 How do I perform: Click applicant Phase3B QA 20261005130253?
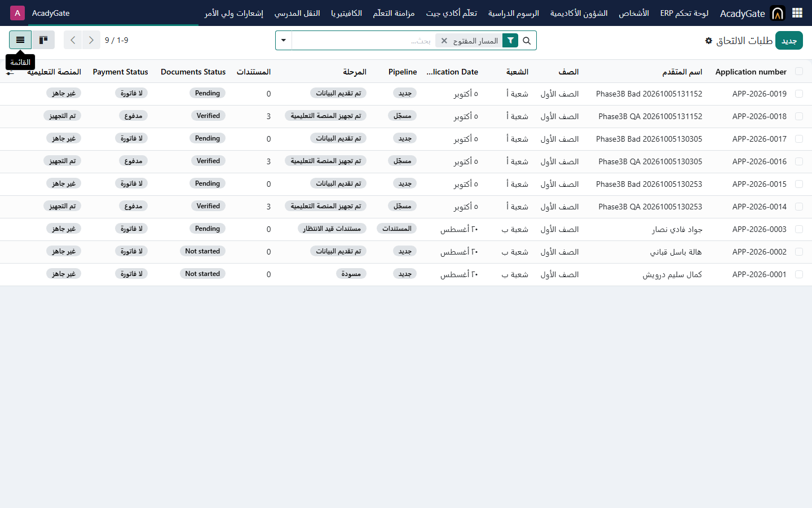650,207
